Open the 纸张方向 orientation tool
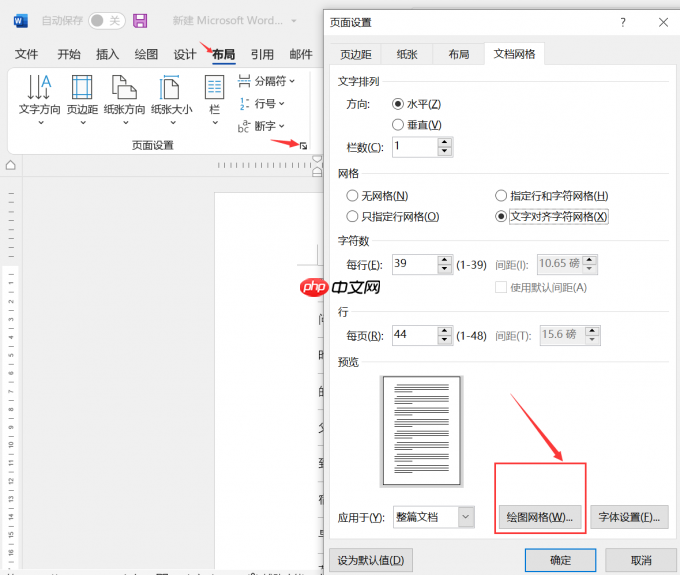 (124, 95)
